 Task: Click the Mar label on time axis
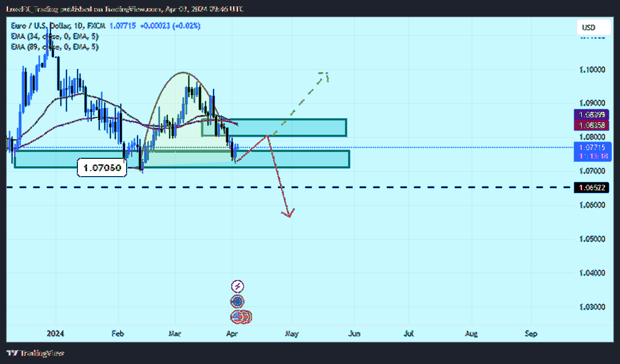tap(175, 334)
